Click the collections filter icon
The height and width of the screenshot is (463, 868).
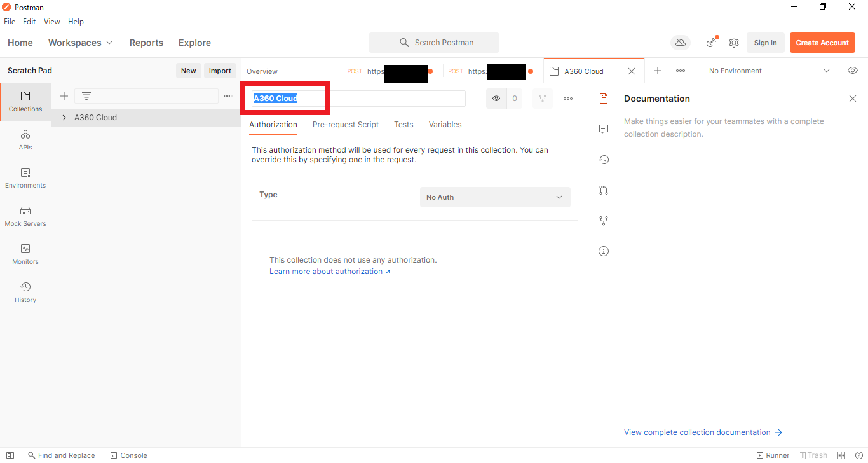tap(86, 96)
